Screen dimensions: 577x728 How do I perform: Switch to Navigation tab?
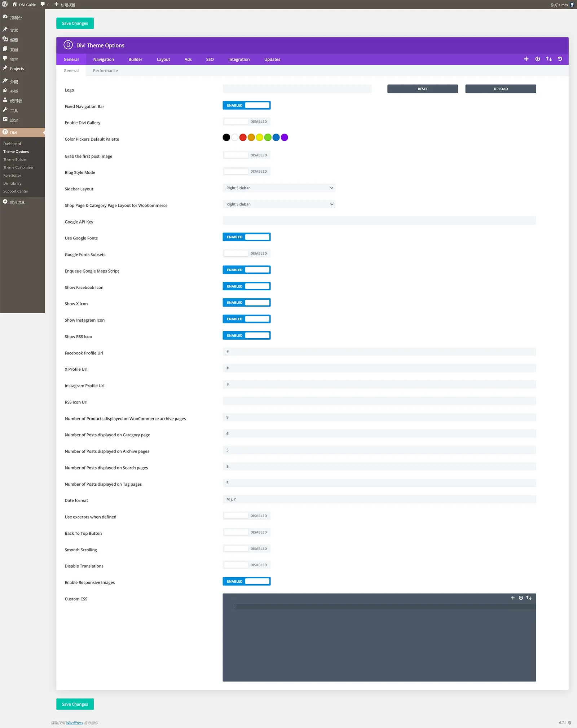point(103,59)
